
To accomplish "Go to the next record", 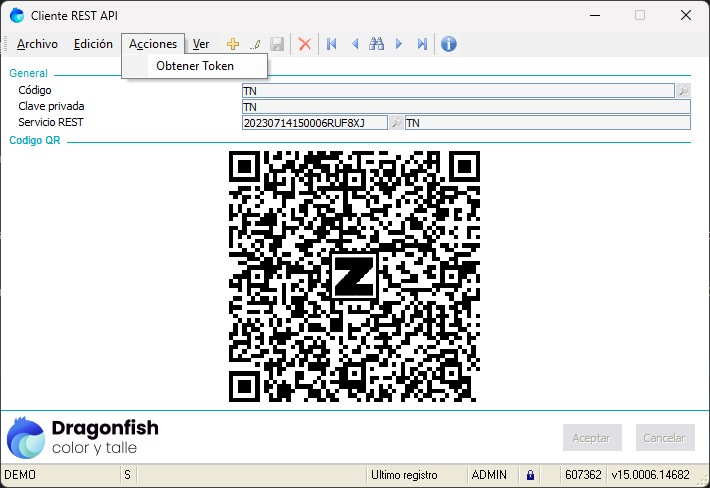I will [399, 44].
